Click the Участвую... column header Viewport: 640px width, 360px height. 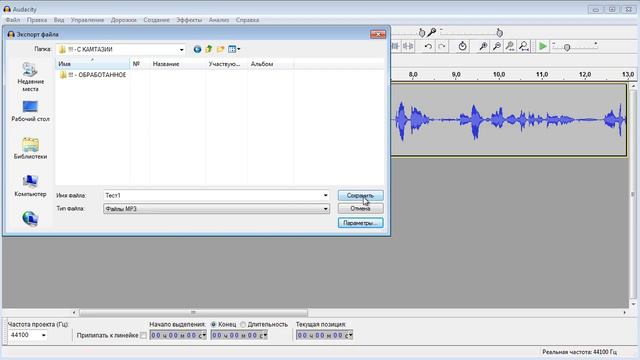[227, 64]
